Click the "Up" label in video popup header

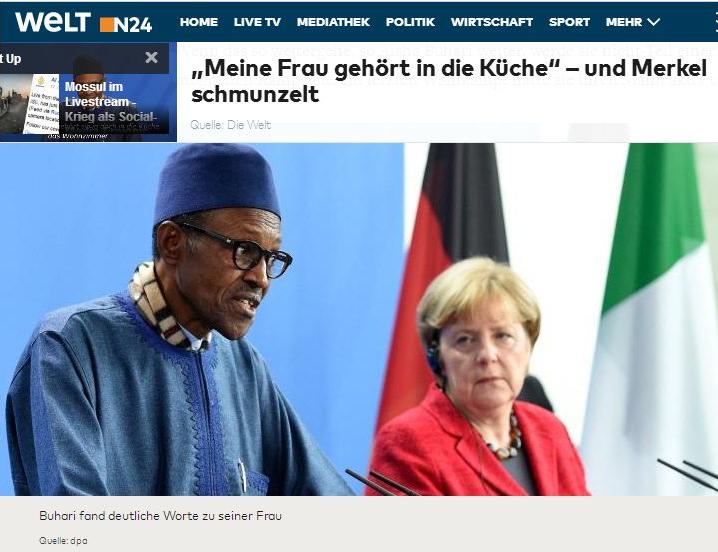[x=13, y=59]
